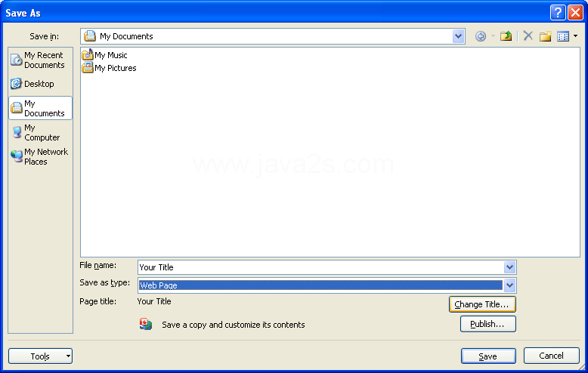
Task: Close the Save As dialog
Action: (x=575, y=12)
